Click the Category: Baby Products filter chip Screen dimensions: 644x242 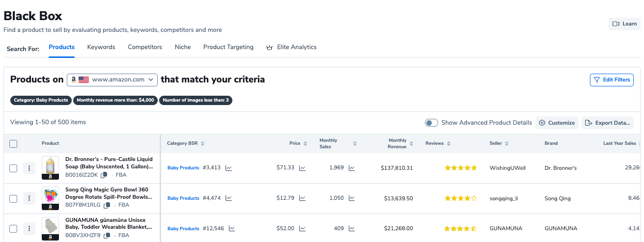coord(41,100)
